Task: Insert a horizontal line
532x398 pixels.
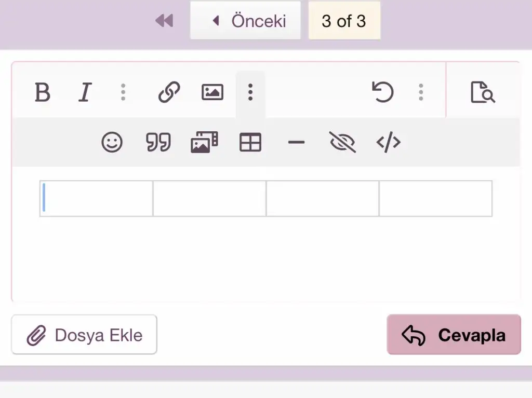Action: click(296, 142)
